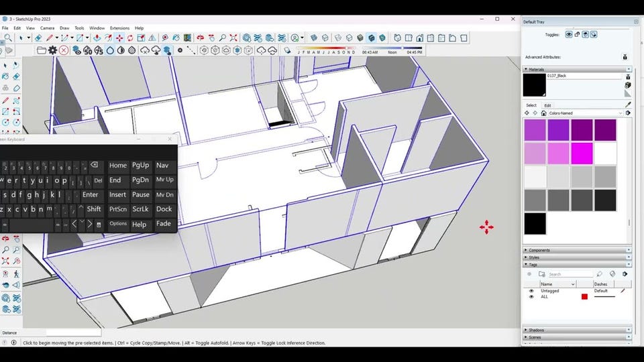This screenshot has width=644, height=362.
Task: Click the Fade key on the on-screen keyboard
Action: pos(164,224)
